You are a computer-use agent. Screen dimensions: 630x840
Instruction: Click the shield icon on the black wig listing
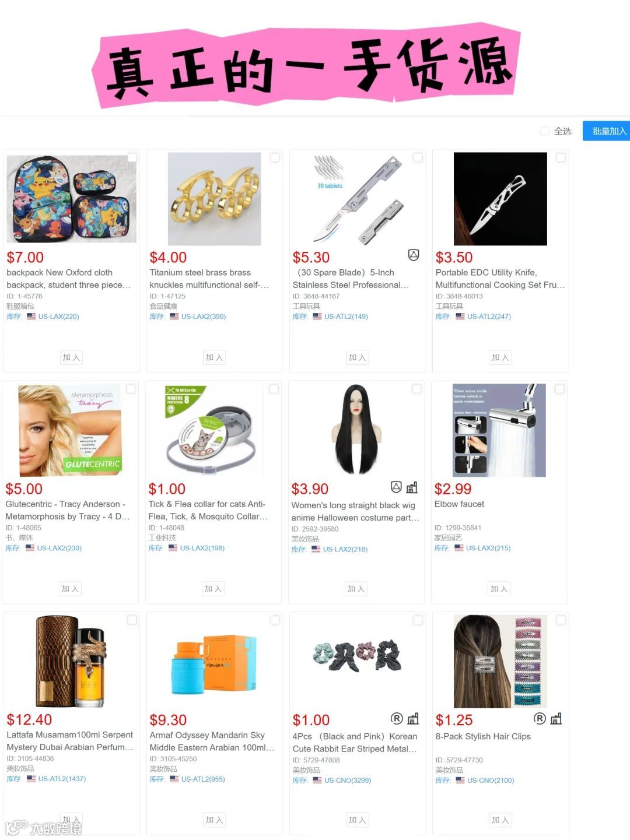(396, 487)
